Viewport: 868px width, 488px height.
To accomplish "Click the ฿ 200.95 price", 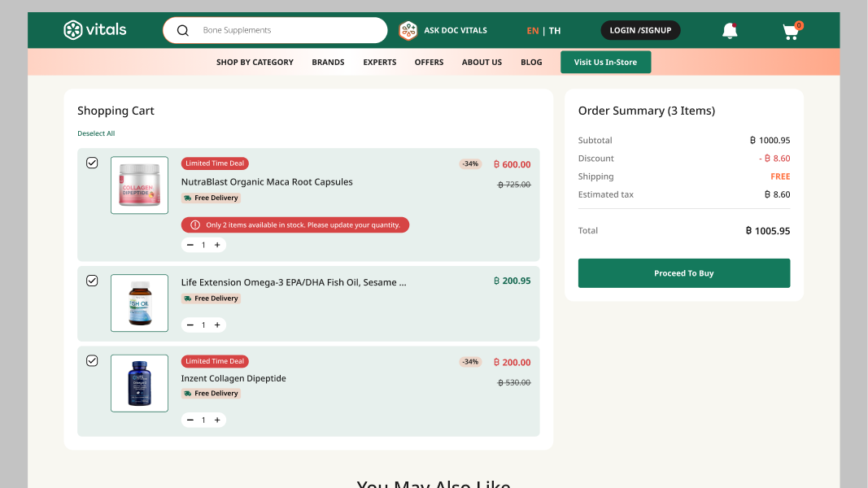I will click(x=512, y=281).
